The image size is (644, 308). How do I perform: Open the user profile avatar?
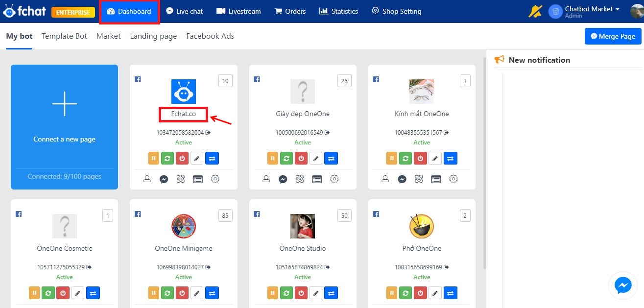coord(637,11)
